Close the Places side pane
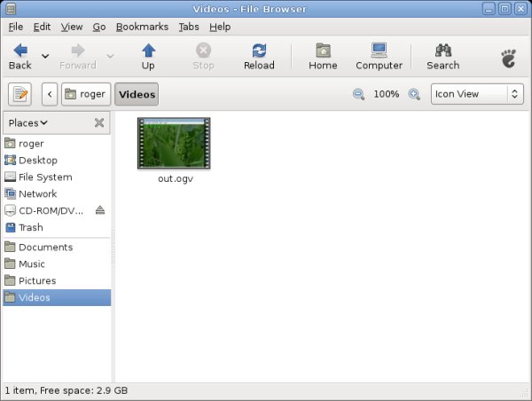This screenshot has width=532, height=401. click(99, 122)
